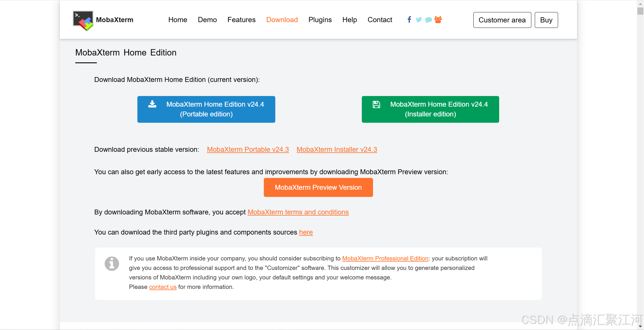Click the 'contact us' link
Screen dimensions: 644x330
163,287
